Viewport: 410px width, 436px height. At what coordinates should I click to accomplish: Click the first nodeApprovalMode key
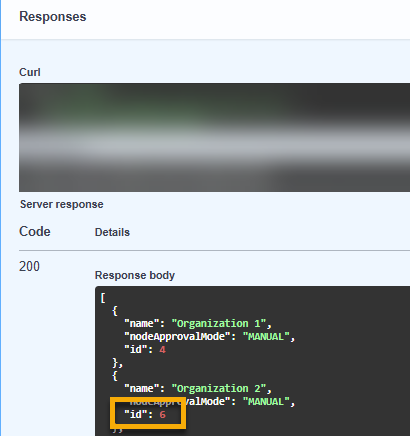177,337
